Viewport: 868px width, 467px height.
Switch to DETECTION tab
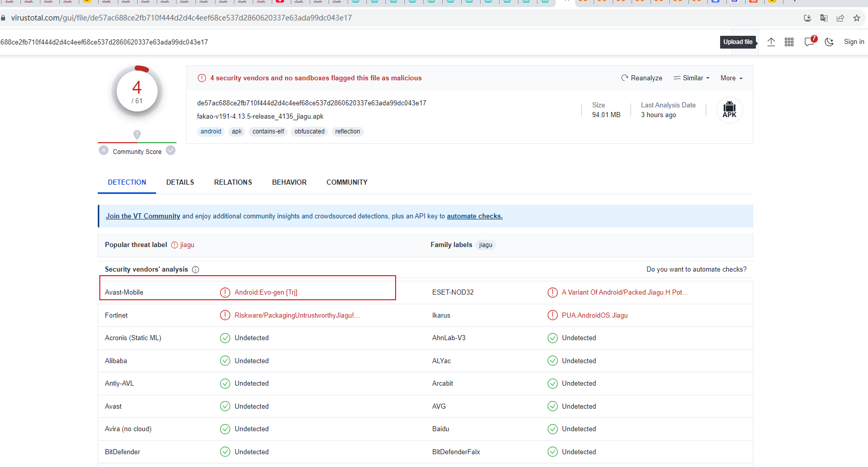[x=127, y=182]
